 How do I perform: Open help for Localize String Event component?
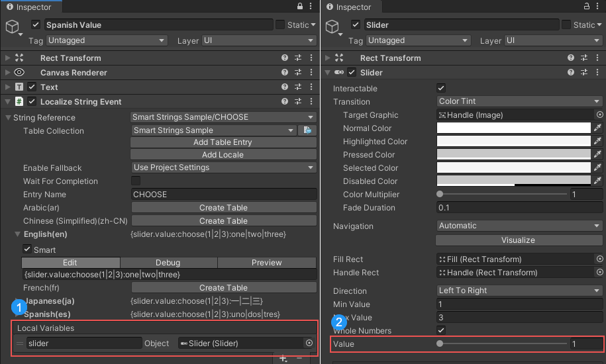tap(285, 102)
